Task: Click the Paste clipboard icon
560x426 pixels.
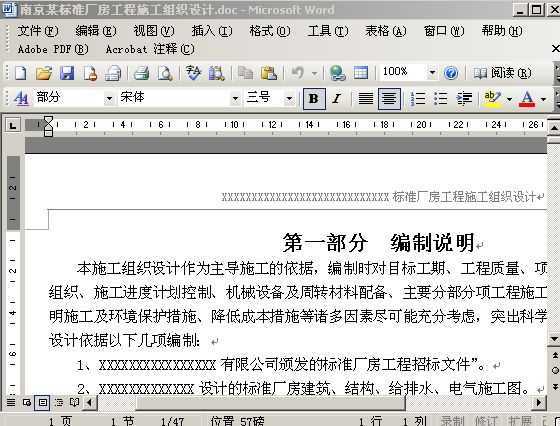Action: point(269,73)
